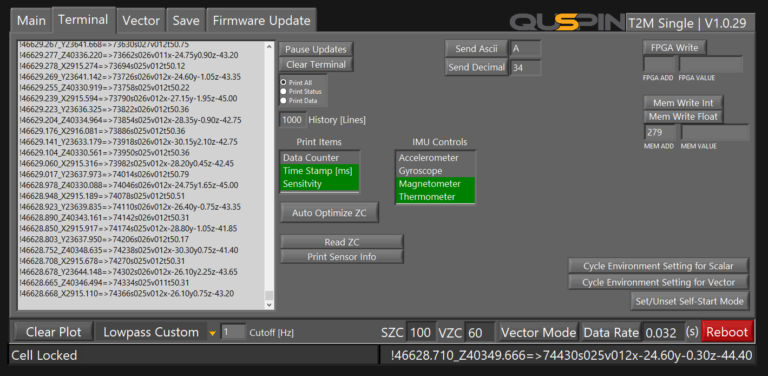Click the terminal scrollbar down arrow

(268, 305)
